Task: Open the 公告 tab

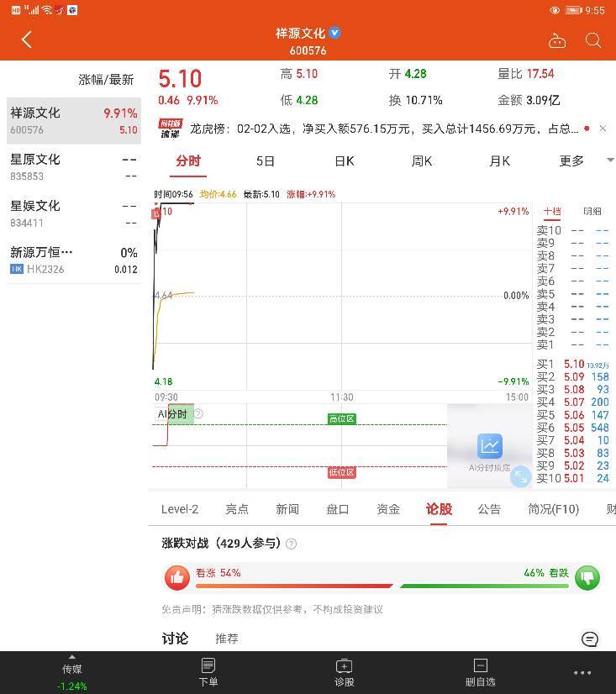Action: (489, 509)
